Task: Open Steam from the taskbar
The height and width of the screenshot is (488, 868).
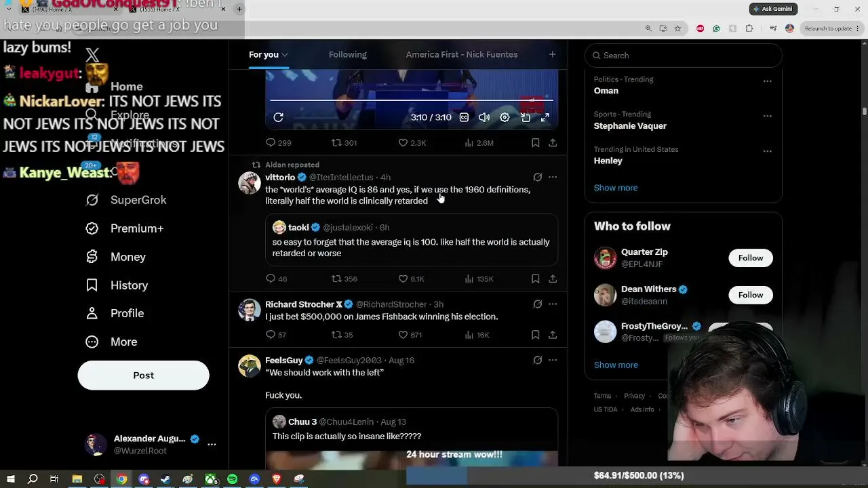Action: click(x=165, y=479)
